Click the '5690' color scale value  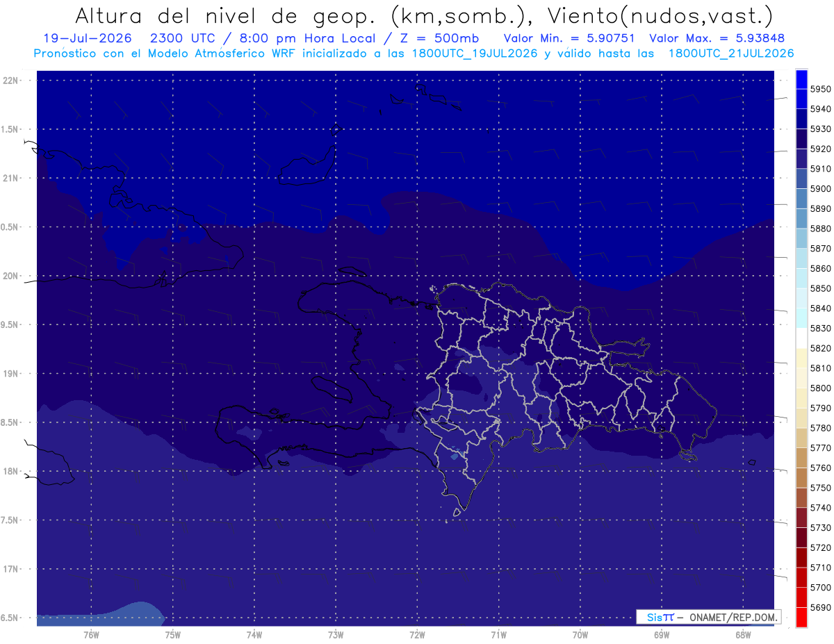pyautogui.click(x=821, y=607)
